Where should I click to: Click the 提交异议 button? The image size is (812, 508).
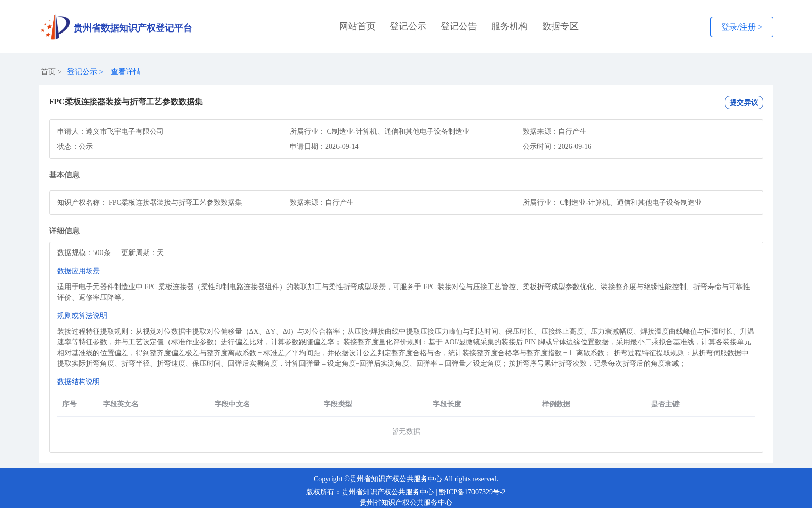744,102
